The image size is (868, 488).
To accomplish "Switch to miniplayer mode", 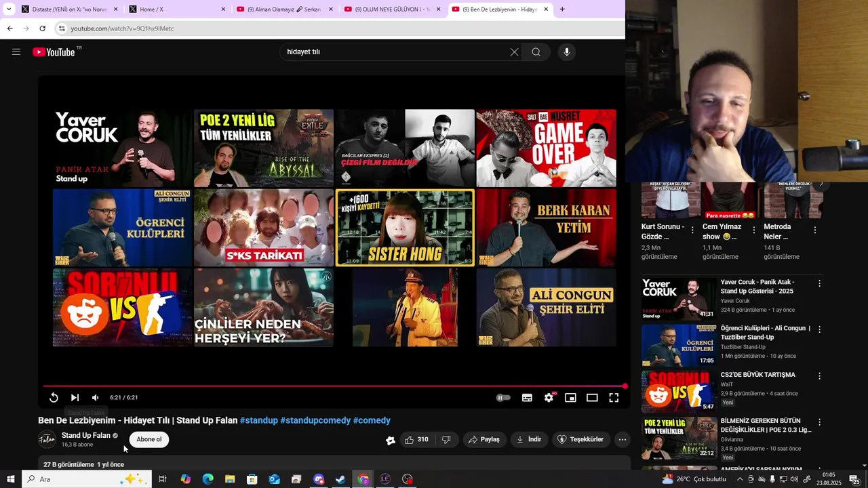I will [570, 398].
